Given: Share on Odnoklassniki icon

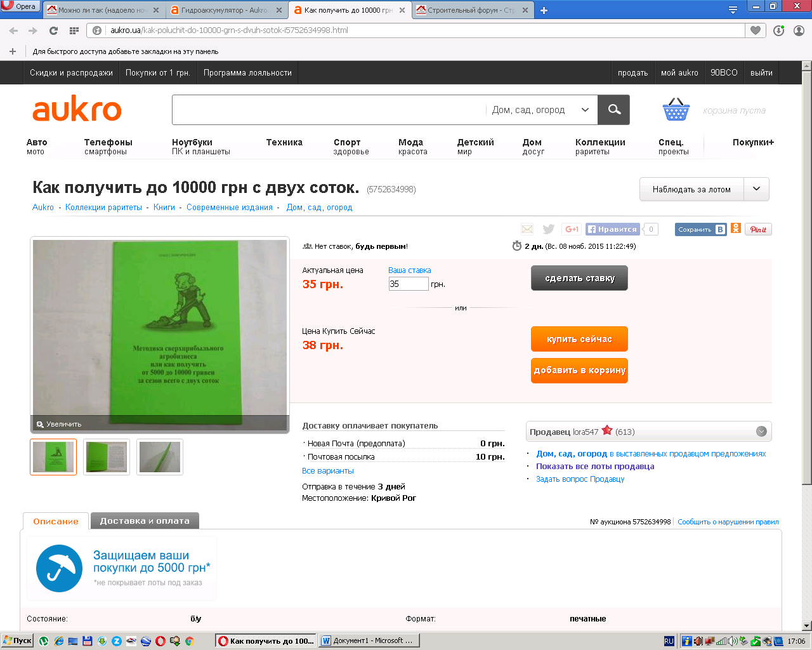Looking at the screenshot, I should pos(736,229).
